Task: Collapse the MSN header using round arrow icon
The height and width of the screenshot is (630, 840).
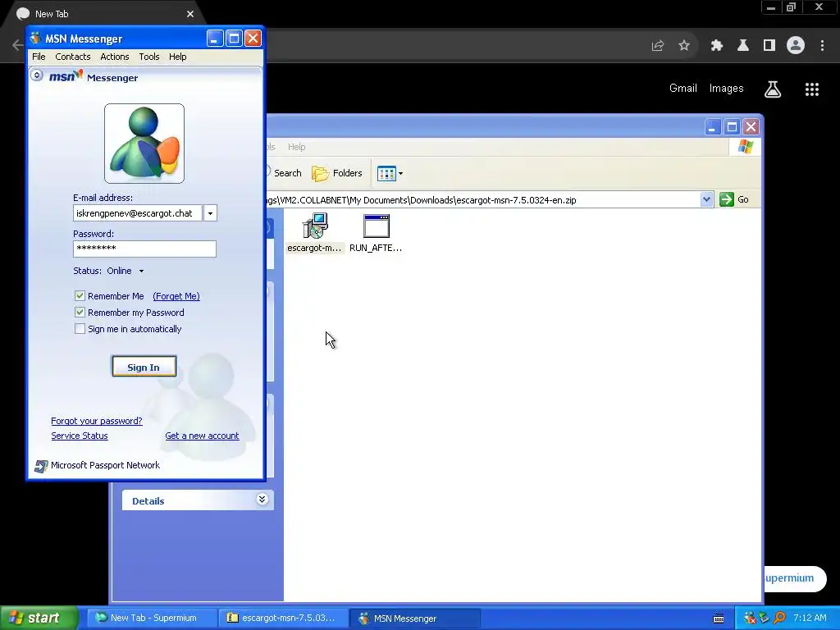Action: pos(36,75)
